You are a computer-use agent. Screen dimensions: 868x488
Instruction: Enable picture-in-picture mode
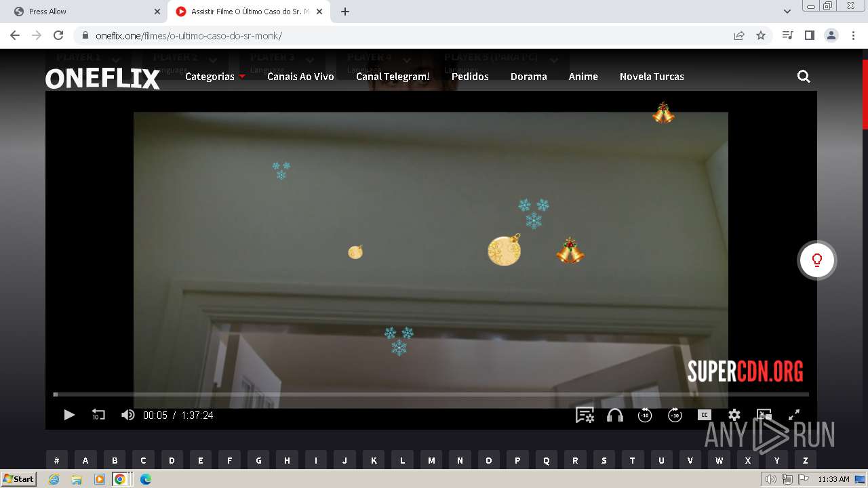coord(764,415)
